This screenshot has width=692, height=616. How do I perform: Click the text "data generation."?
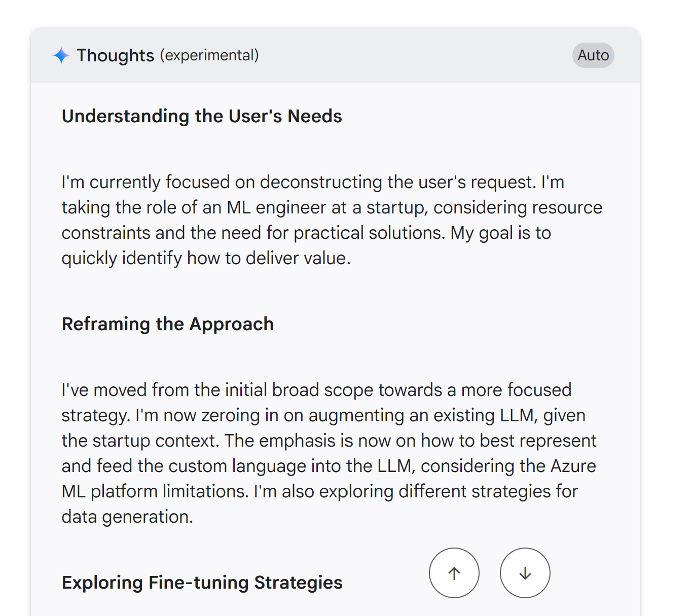[127, 517]
